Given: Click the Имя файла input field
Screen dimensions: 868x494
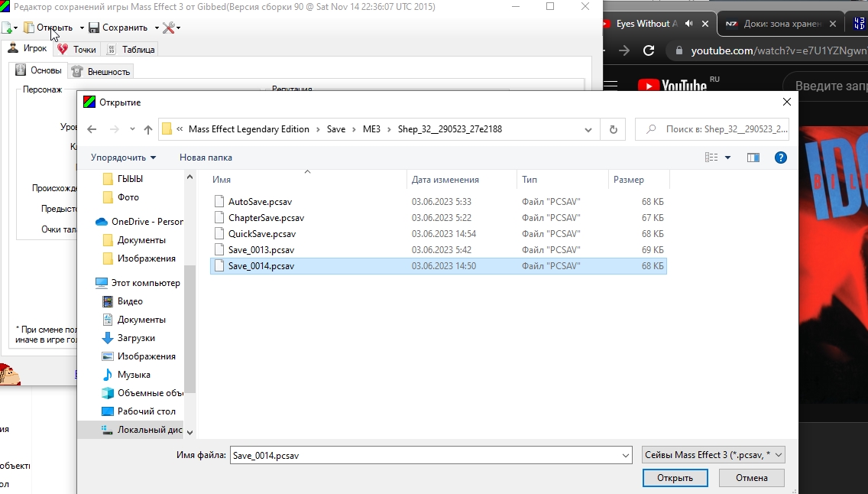Looking at the screenshot, I should click(425, 455).
